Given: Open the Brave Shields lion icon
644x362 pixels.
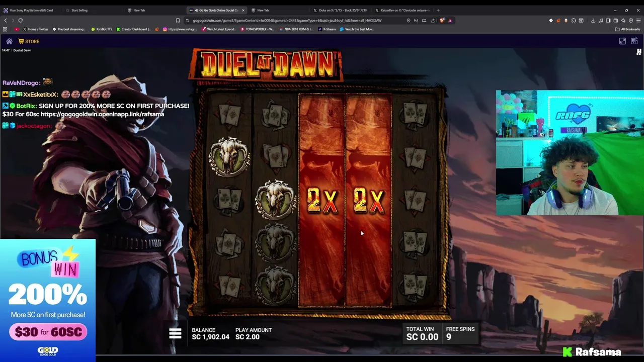Looking at the screenshot, I should click(x=442, y=21).
